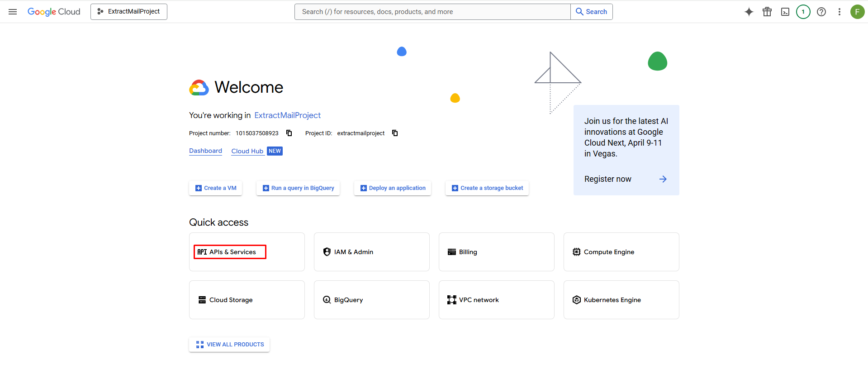Click the BigQuery magnifier icon
This screenshot has width=868, height=369.
coord(327,300)
